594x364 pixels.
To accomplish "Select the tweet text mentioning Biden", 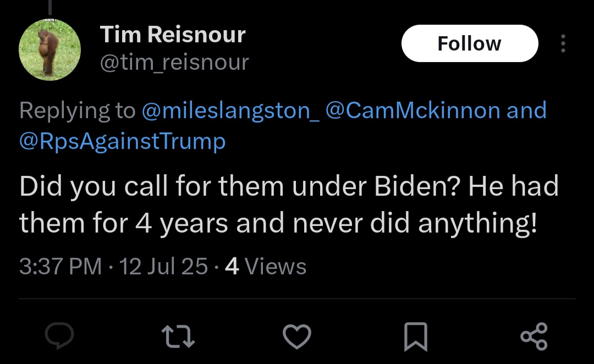I will click(x=289, y=205).
